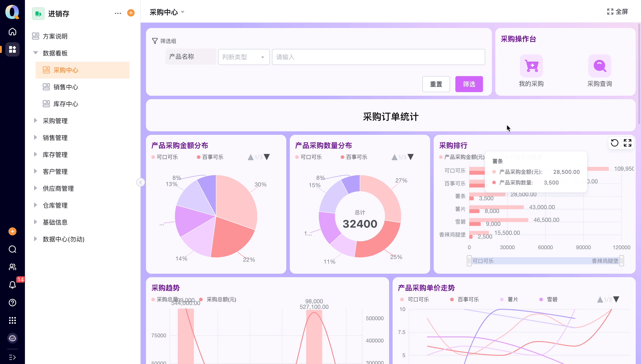This screenshot has height=364, width=641.
Task: Click the orange plus button in the left rail
Action: click(x=12, y=231)
